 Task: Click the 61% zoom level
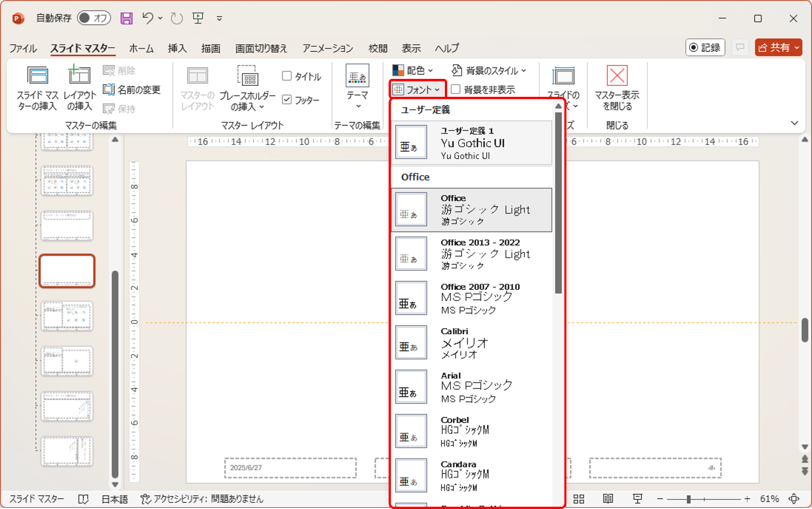click(x=769, y=499)
